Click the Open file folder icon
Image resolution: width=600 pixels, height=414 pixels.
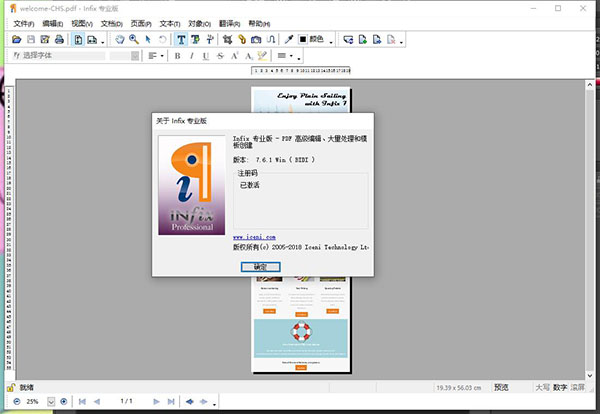16,39
